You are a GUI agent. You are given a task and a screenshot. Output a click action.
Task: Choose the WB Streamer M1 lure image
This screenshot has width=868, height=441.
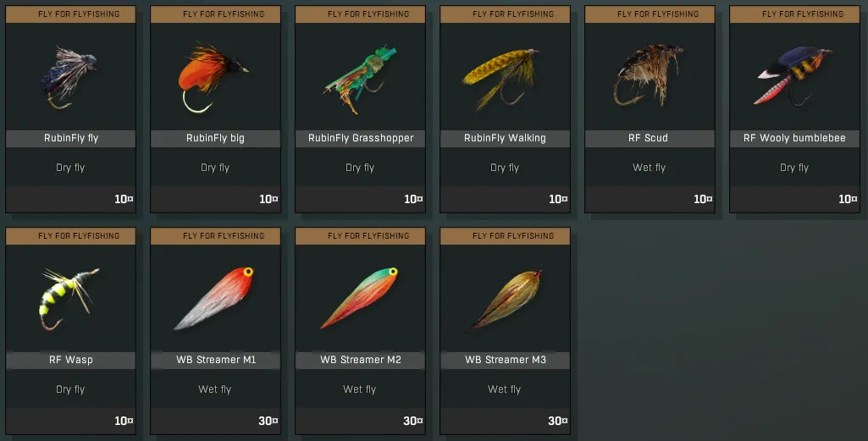pos(213,298)
